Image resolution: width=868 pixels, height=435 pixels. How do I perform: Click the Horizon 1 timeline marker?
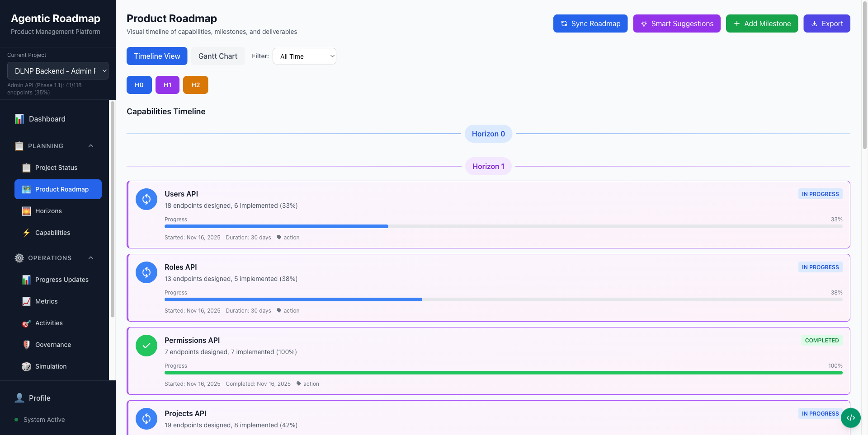click(x=488, y=166)
